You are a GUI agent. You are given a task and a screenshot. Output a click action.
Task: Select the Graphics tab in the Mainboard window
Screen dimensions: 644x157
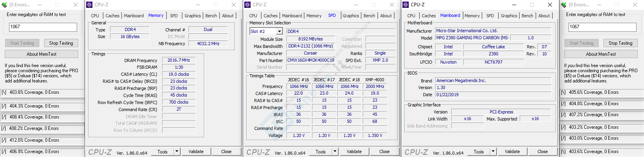(509, 16)
